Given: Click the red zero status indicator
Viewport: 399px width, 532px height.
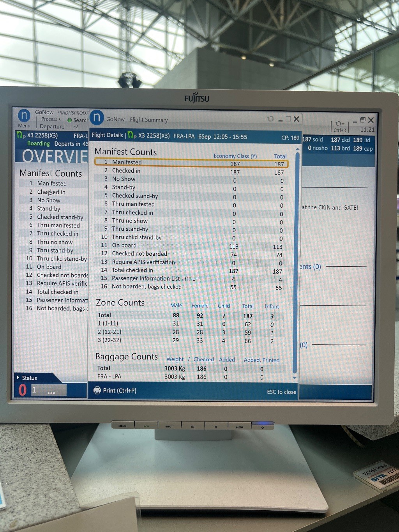Looking at the screenshot, I should point(23,390).
